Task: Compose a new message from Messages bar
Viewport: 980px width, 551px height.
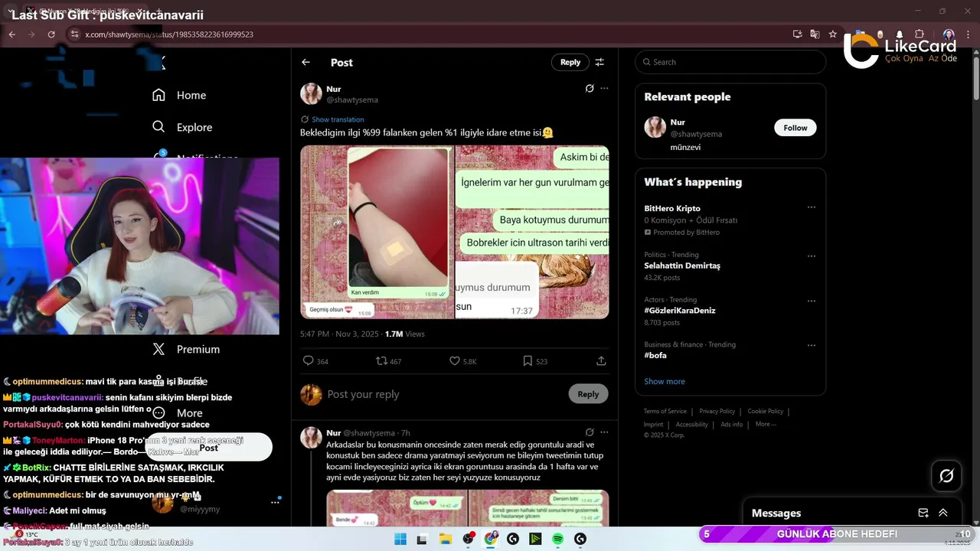Action: click(923, 513)
